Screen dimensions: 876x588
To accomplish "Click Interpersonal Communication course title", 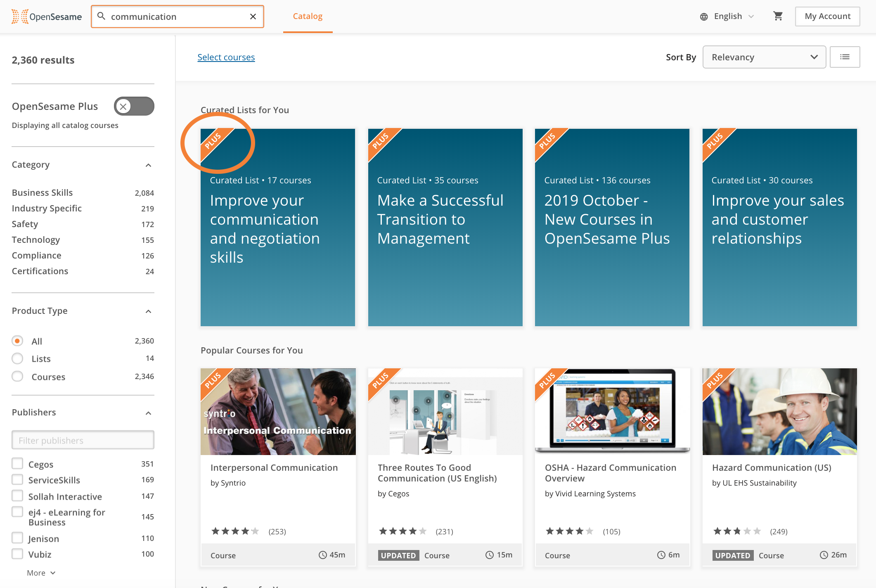I will (274, 467).
